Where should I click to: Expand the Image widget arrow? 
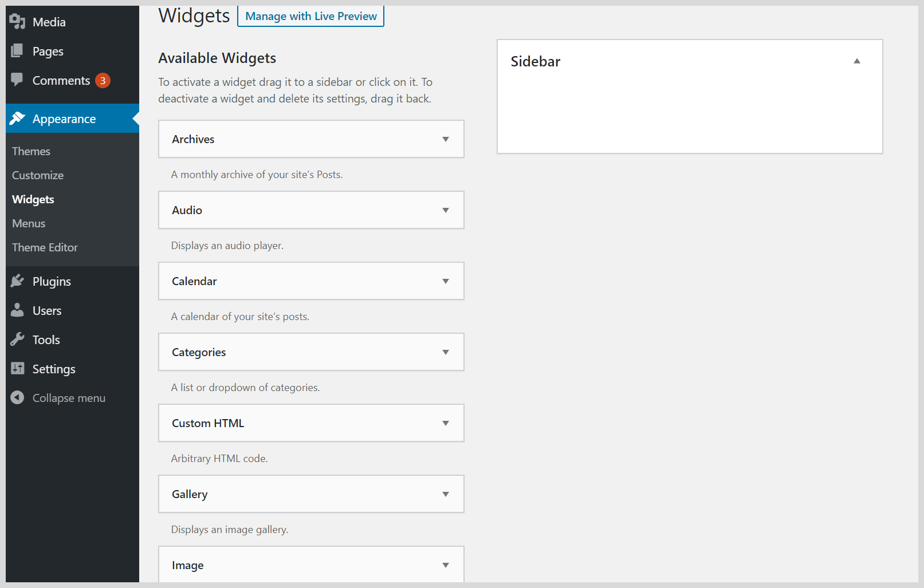point(446,565)
